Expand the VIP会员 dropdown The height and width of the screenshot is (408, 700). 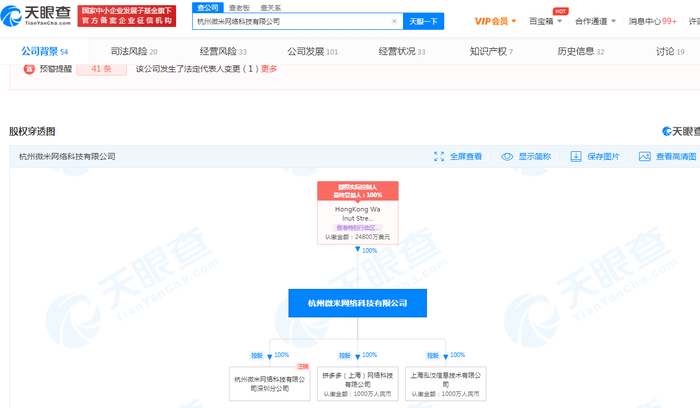coord(495,21)
